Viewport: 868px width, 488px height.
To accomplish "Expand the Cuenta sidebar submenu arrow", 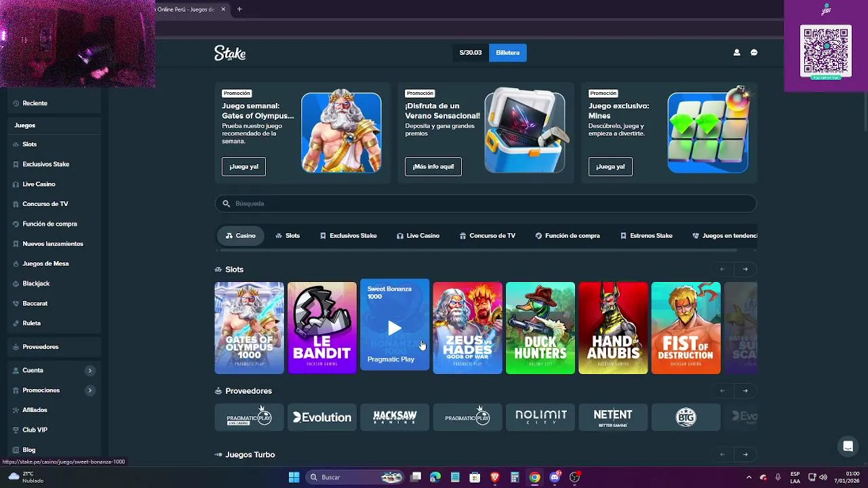I will [x=90, y=371].
